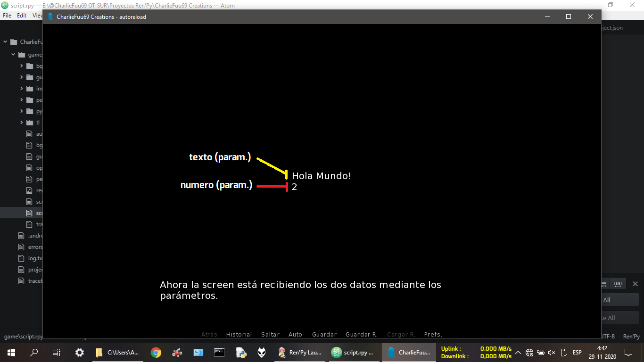Switch to Atom script.rpy taskbar button
Image resolution: width=644 pixels, height=362 pixels.
(353, 352)
